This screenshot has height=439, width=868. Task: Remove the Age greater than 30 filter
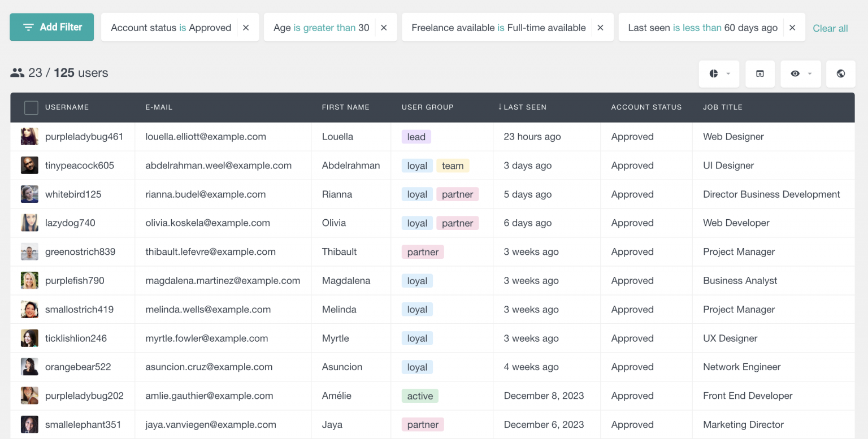pyautogui.click(x=384, y=28)
